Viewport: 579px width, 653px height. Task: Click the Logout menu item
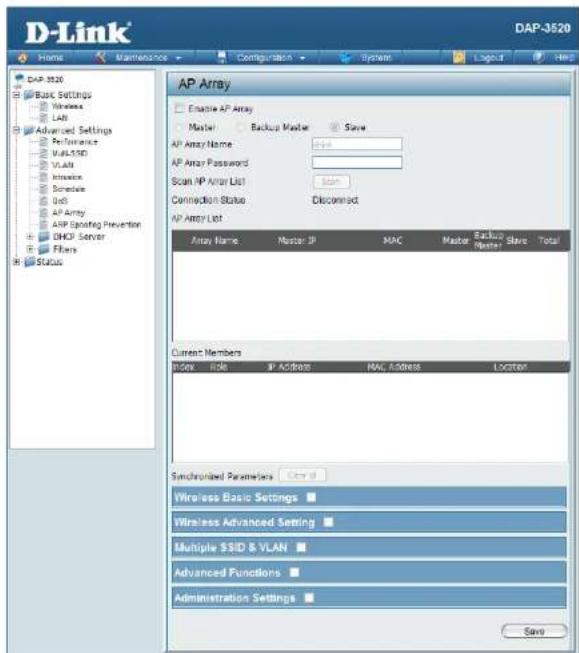488,57
